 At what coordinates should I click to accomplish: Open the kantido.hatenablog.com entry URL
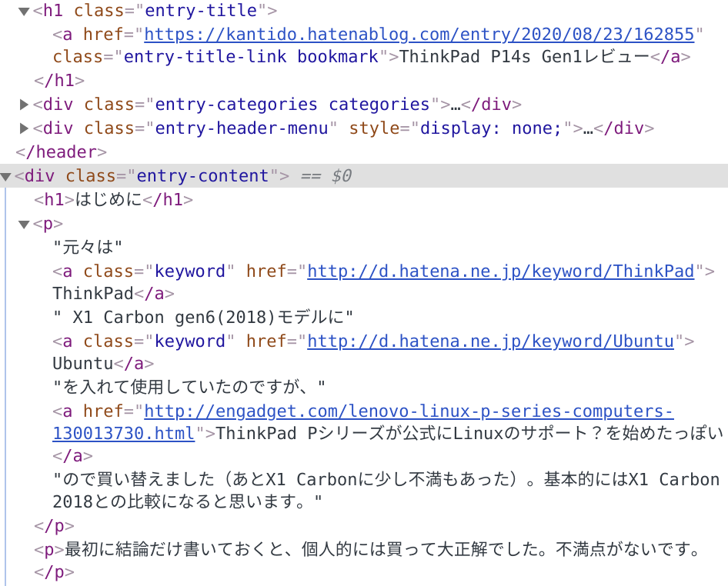[x=419, y=34]
